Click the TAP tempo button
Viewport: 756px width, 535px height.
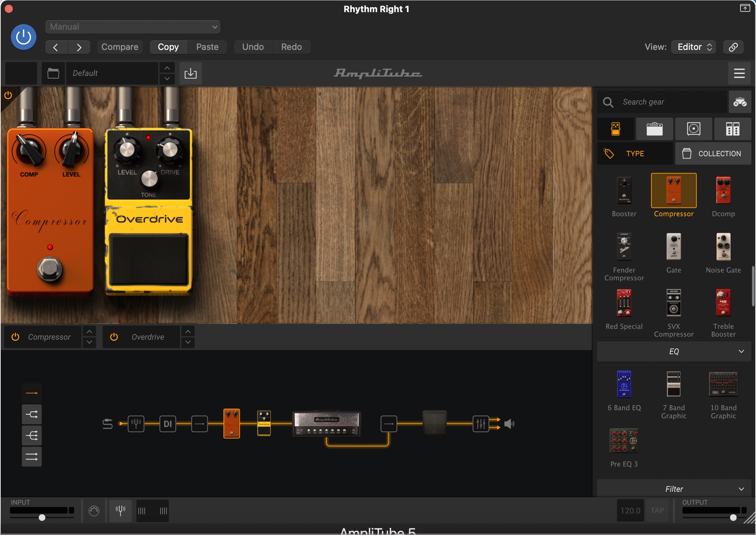[x=657, y=511]
